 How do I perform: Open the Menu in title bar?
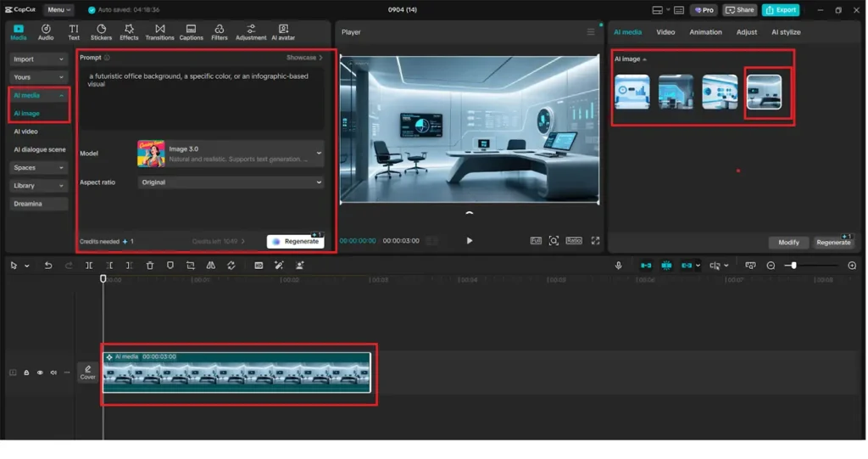point(58,10)
